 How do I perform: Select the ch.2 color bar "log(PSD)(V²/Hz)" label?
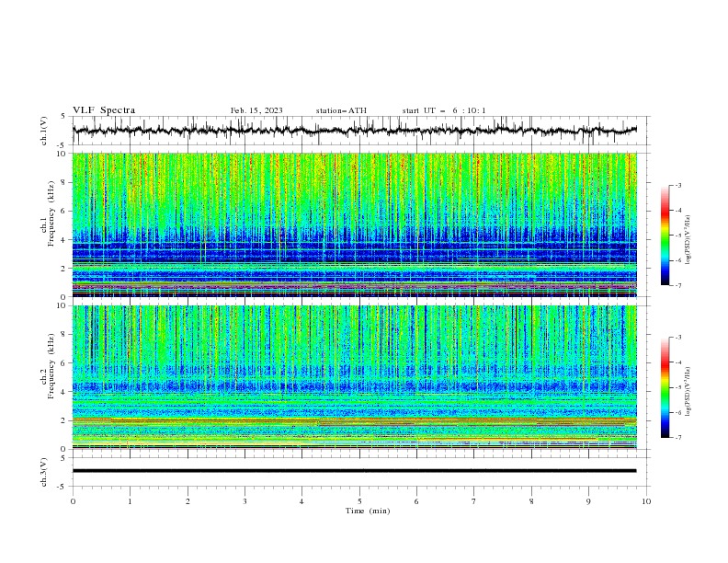coord(688,392)
